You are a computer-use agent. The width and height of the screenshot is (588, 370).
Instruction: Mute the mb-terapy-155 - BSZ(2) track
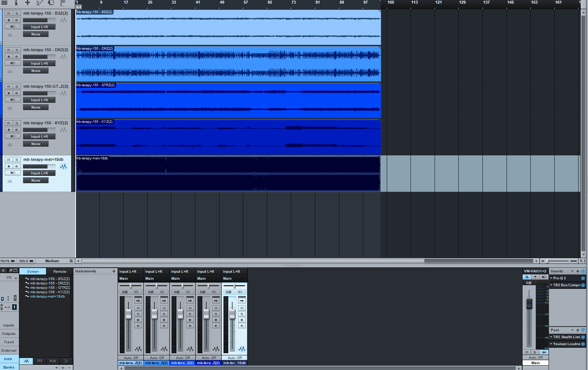(9, 14)
